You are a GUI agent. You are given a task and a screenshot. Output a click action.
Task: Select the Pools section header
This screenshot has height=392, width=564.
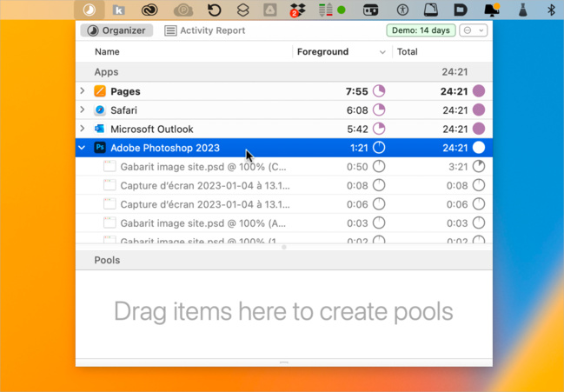click(284, 260)
